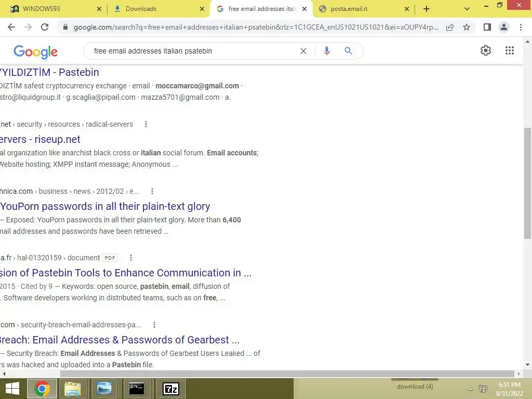
Task: Click the horizontal scrollbar left arrow
Action: point(4,374)
